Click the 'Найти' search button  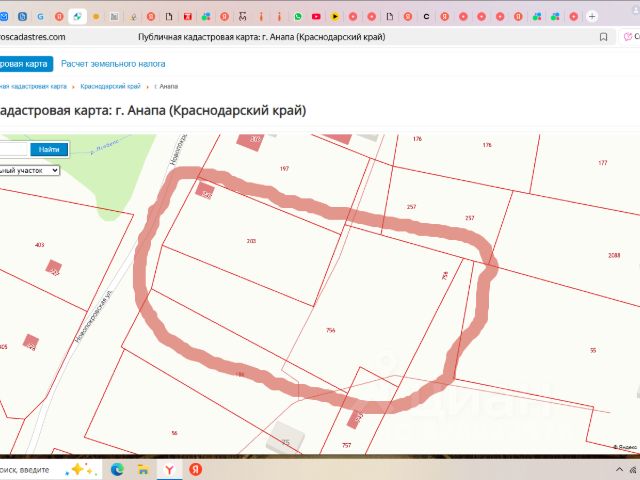[x=49, y=149]
